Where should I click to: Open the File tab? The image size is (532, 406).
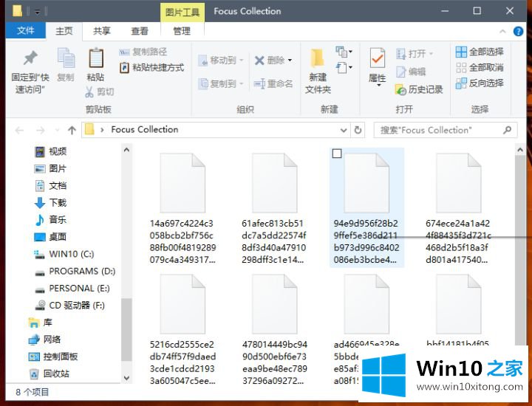click(x=25, y=31)
